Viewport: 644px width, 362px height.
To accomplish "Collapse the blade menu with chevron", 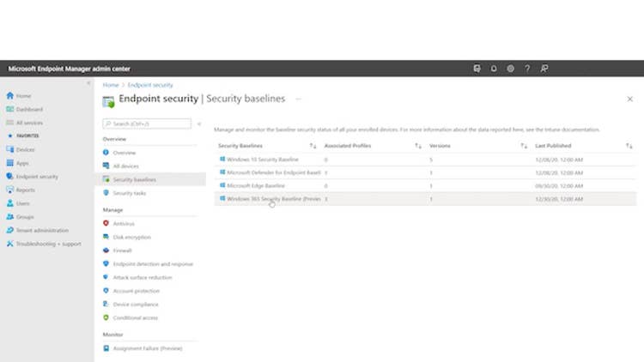I will [x=199, y=124].
